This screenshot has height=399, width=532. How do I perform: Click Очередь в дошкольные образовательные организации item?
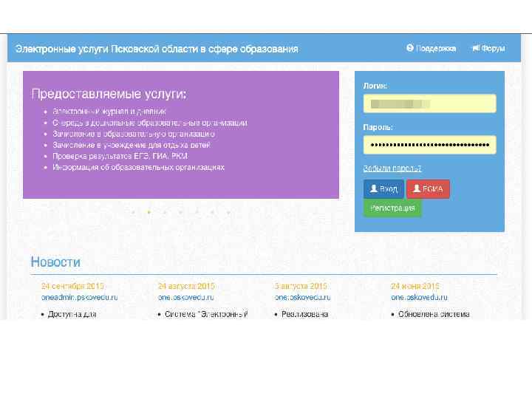click(150, 123)
